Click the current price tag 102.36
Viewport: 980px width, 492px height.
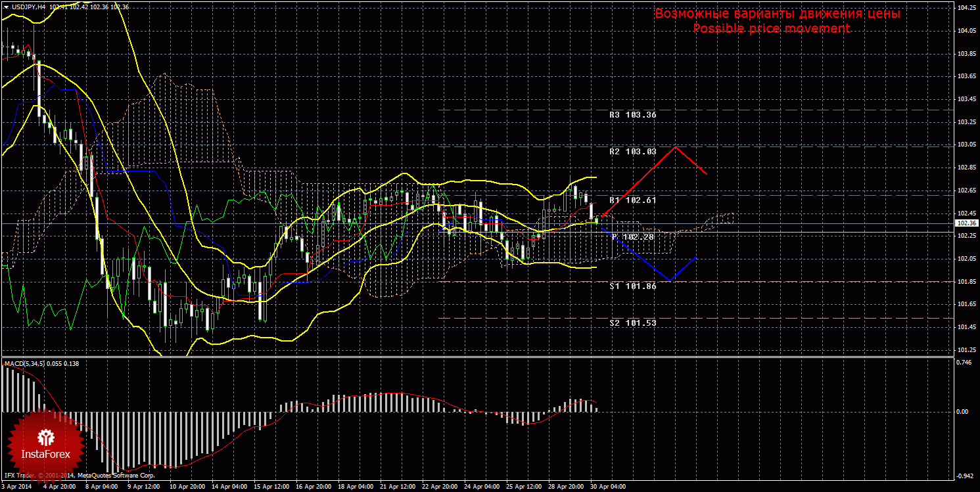(967, 223)
